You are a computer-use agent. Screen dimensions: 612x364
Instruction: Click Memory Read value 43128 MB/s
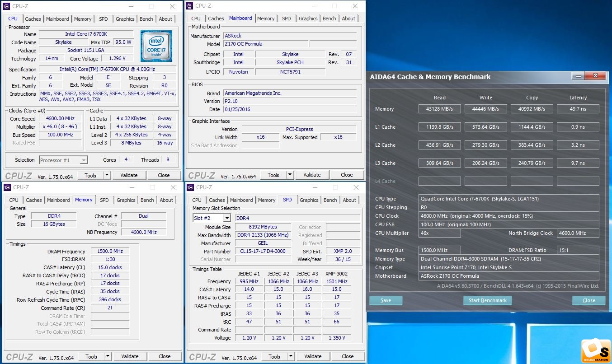click(440, 109)
